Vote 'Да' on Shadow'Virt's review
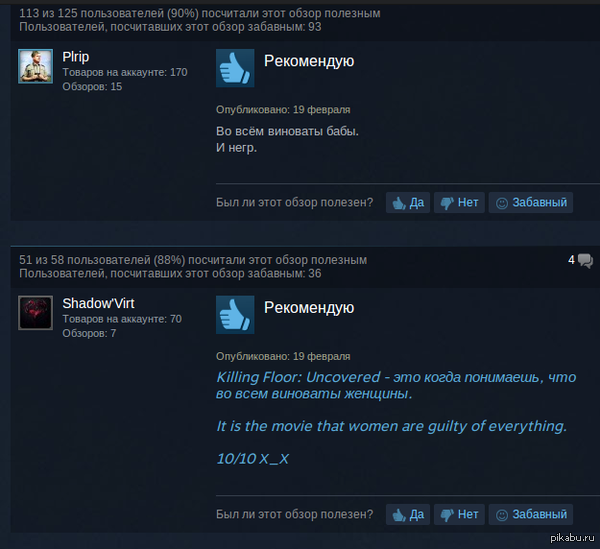 [x=408, y=514]
